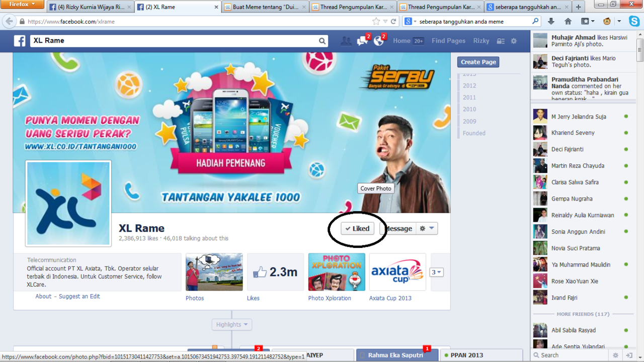
Task: Open notifications globe icon
Action: coord(379,41)
